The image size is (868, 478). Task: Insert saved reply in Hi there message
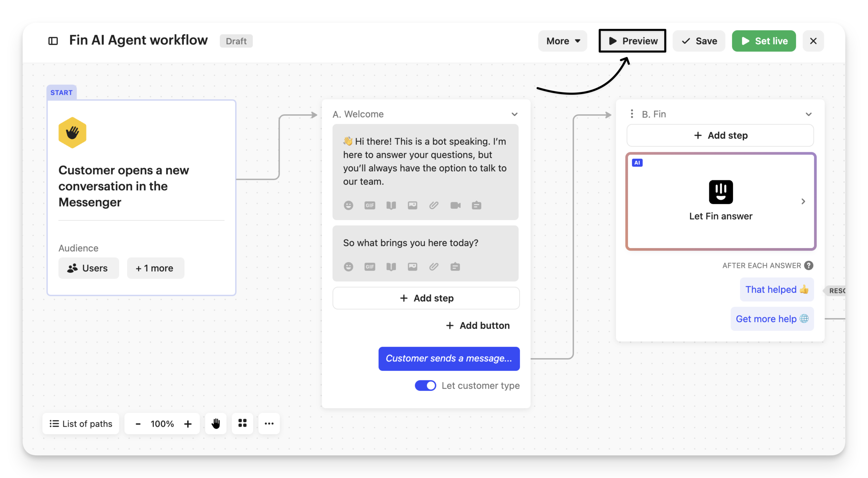[x=477, y=205]
